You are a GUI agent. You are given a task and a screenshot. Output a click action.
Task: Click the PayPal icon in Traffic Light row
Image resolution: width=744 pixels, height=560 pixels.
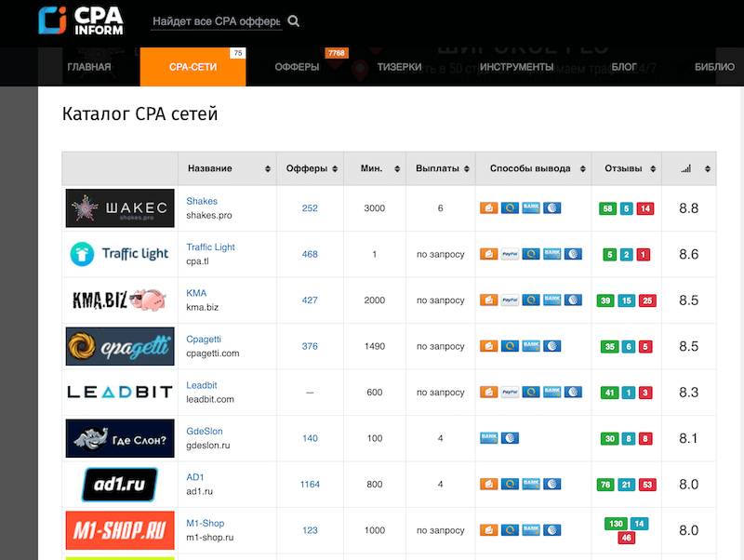click(x=510, y=254)
